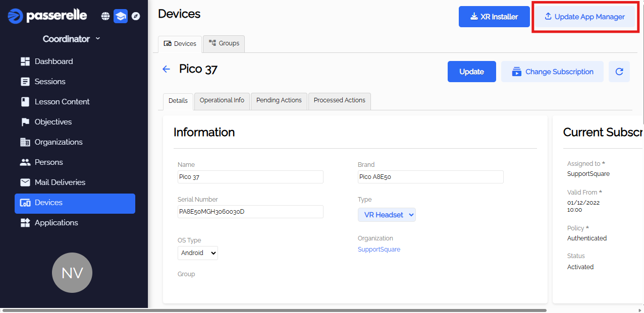Click the refresh icon button
Viewport: 644px width, 313px height.
(619, 72)
